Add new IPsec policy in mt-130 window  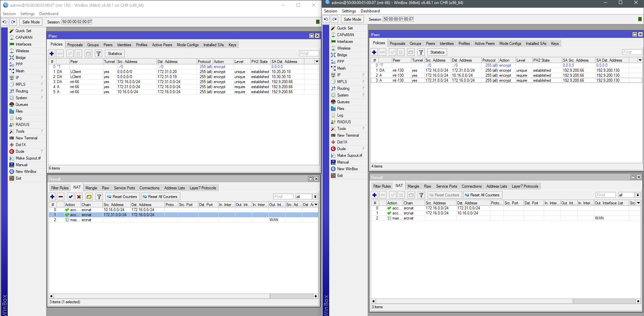(x=52, y=54)
